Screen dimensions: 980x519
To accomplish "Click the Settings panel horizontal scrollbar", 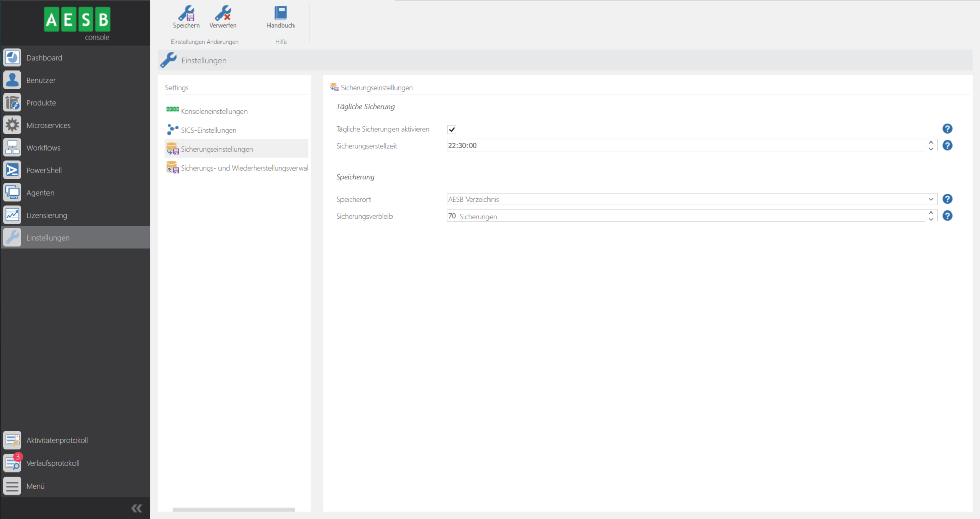I will point(233,509).
